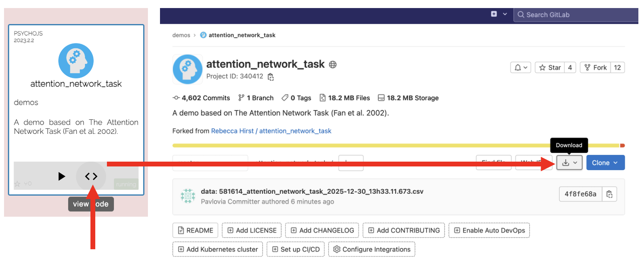This screenshot has height=275, width=644.
Task: Open the 0 Tags view
Action: coord(296,98)
